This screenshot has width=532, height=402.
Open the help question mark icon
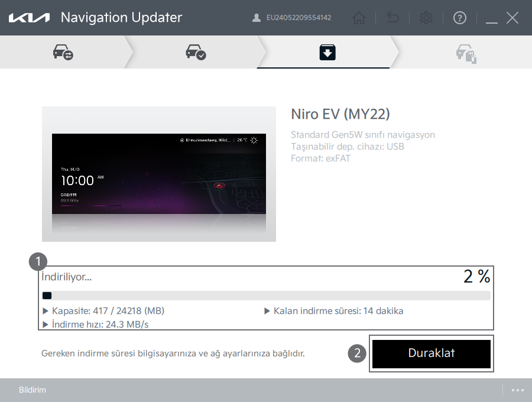(x=460, y=18)
